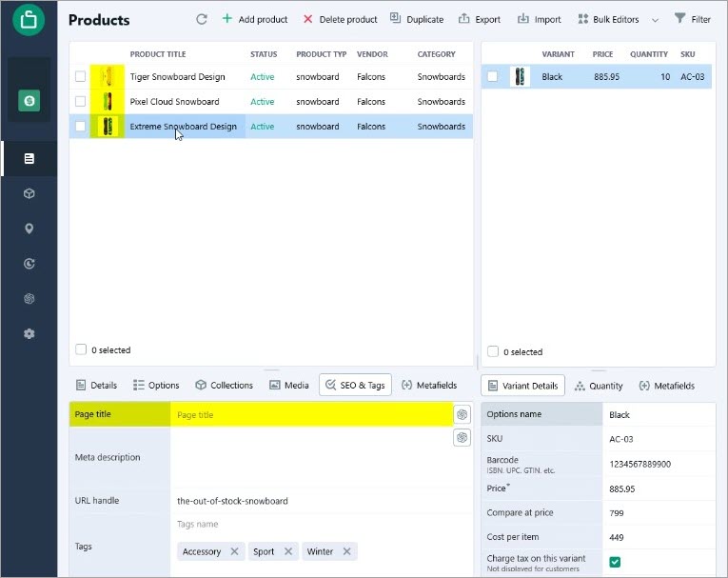
Task: Expand the Bulk Editors dropdown arrow
Action: tap(655, 20)
